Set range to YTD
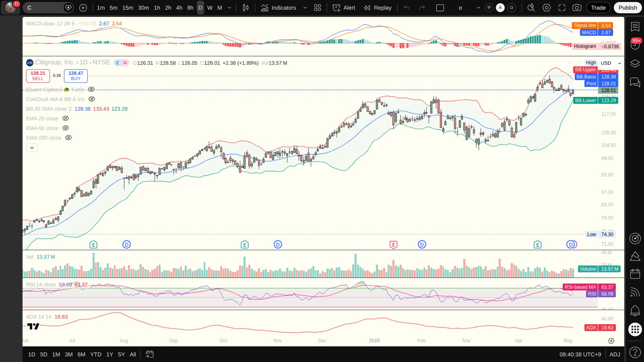This screenshot has height=362, width=644. (96, 354)
